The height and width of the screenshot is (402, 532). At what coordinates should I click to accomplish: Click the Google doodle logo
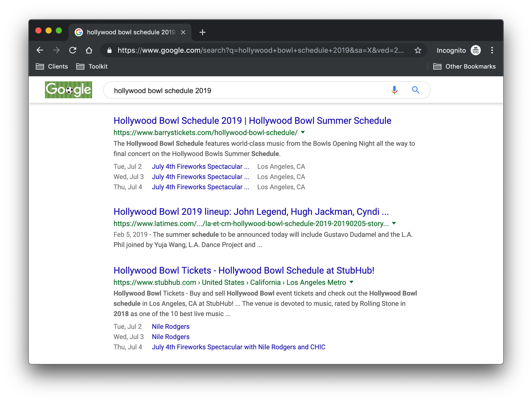coord(68,90)
